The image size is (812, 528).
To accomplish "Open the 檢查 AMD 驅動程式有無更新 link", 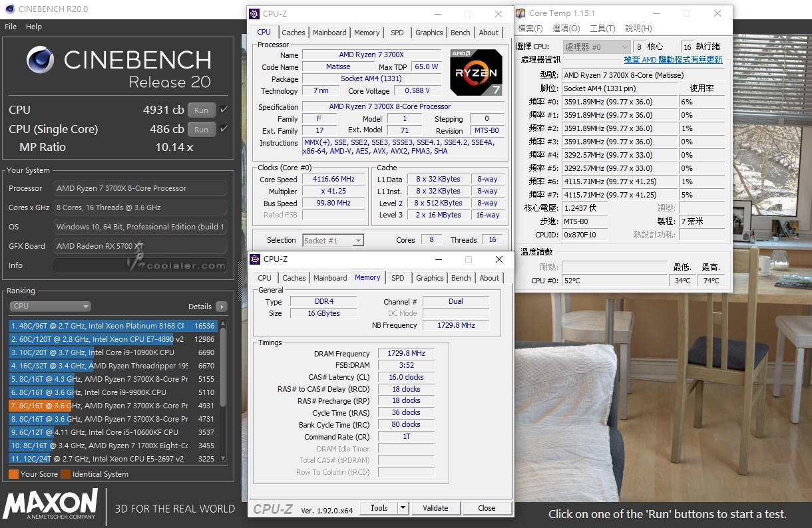I will tap(673, 60).
